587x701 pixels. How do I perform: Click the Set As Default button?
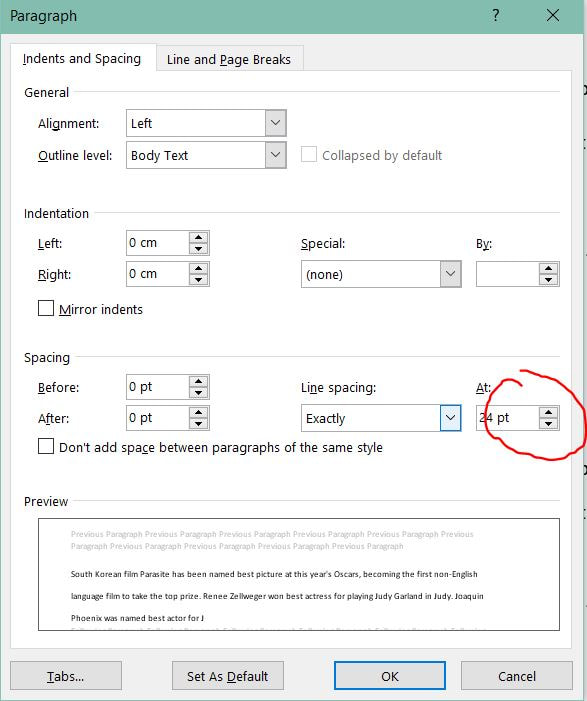click(228, 676)
